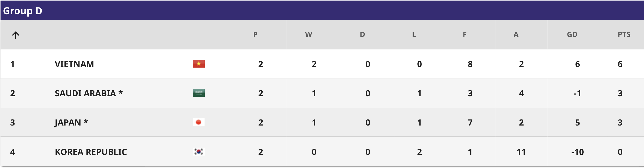Sort by the P column header
The height and width of the screenshot is (168, 644).
pyautogui.click(x=255, y=35)
